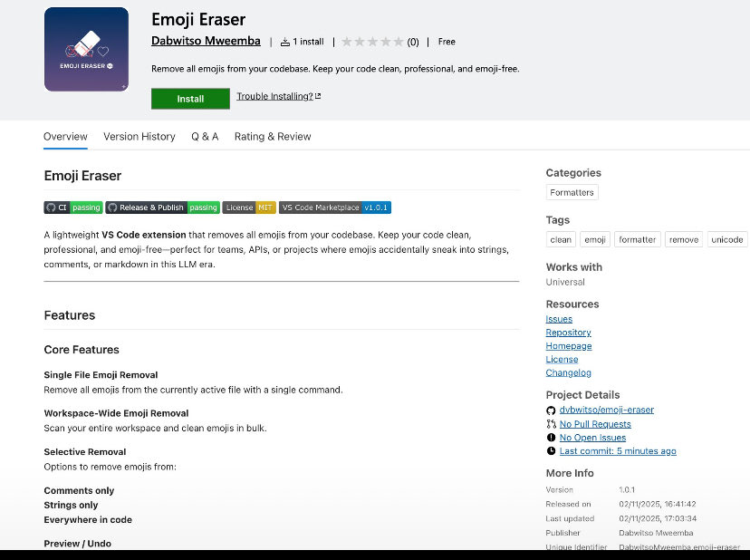Open the Rating & Review tab

273,136
